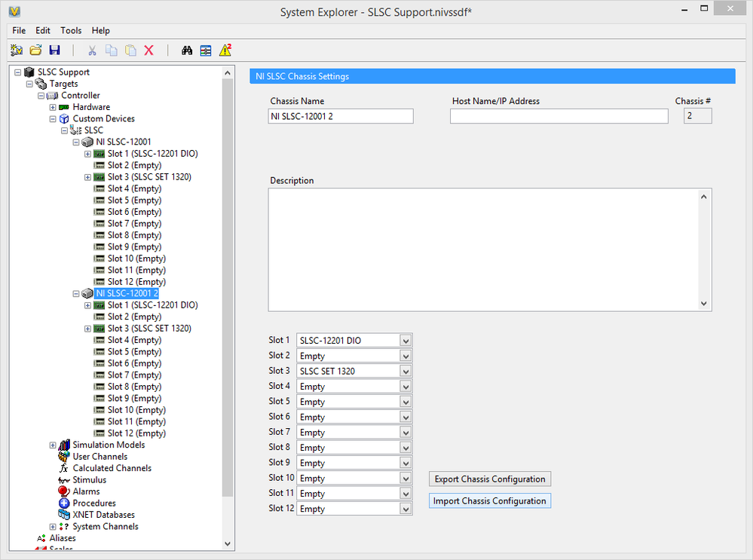Click the Host Name/IP Address field

tap(559, 116)
